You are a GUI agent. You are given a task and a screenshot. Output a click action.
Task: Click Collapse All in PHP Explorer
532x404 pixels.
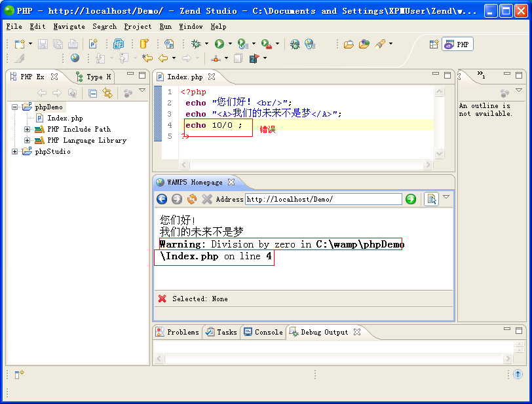(93, 94)
